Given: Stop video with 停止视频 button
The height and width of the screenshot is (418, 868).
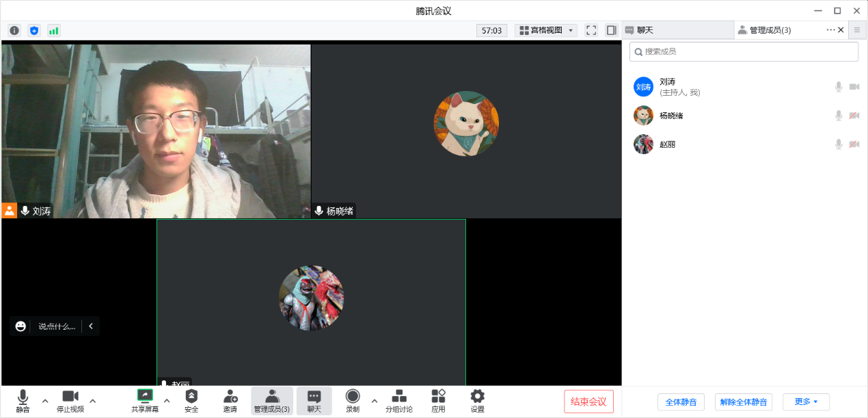Looking at the screenshot, I should [70, 400].
